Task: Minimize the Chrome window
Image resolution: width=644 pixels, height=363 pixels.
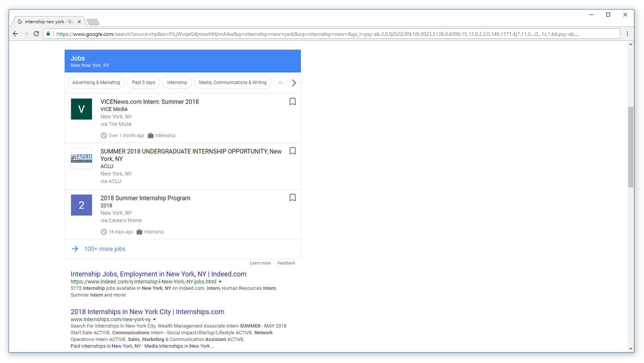Action: (591, 14)
